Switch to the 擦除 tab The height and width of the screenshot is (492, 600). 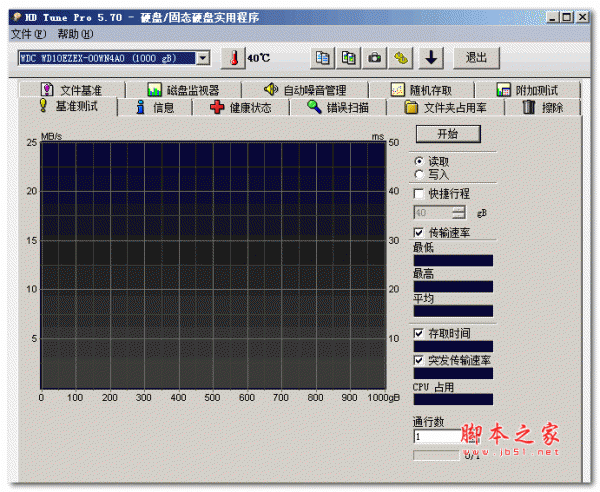point(543,108)
